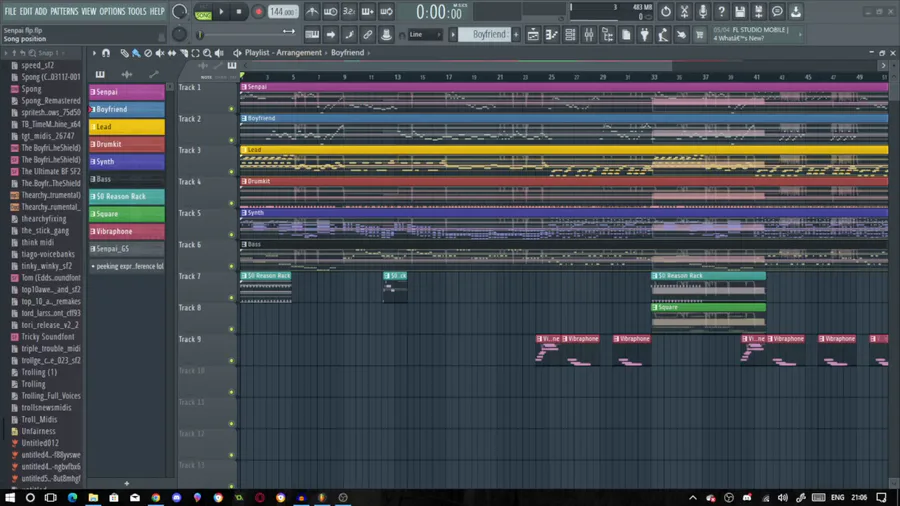Viewport: 900px width, 506px height.
Task: Toggle auto-scrolling arrow icon
Action: (331, 35)
